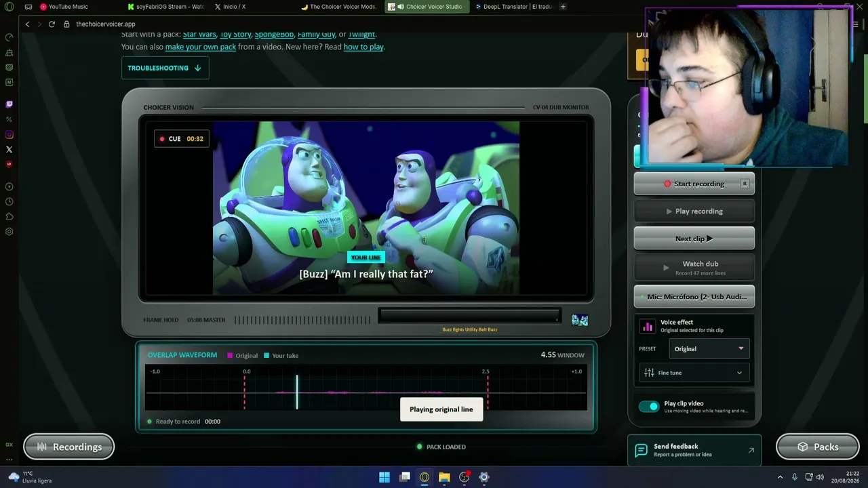The image size is (868, 488).
Task: Reload the page
Action: (52, 24)
